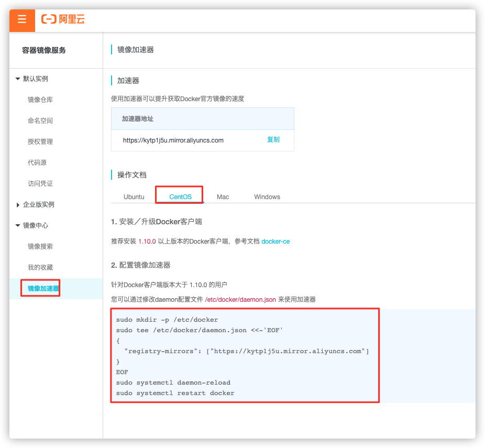Viewport: 485px width, 448px height.
Task: Switch to the Mac tab
Action: click(x=223, y=197)
